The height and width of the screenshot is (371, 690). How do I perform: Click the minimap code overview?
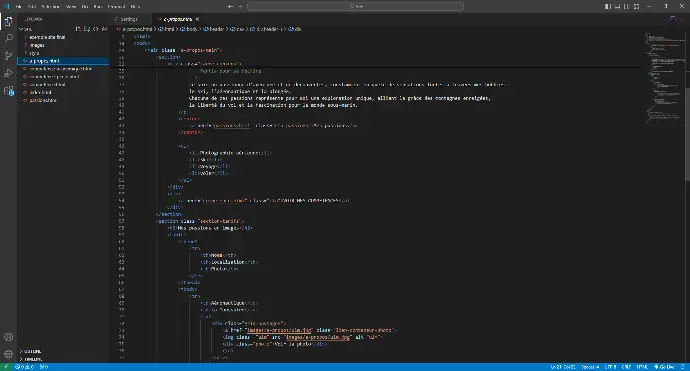click(665, 77)
